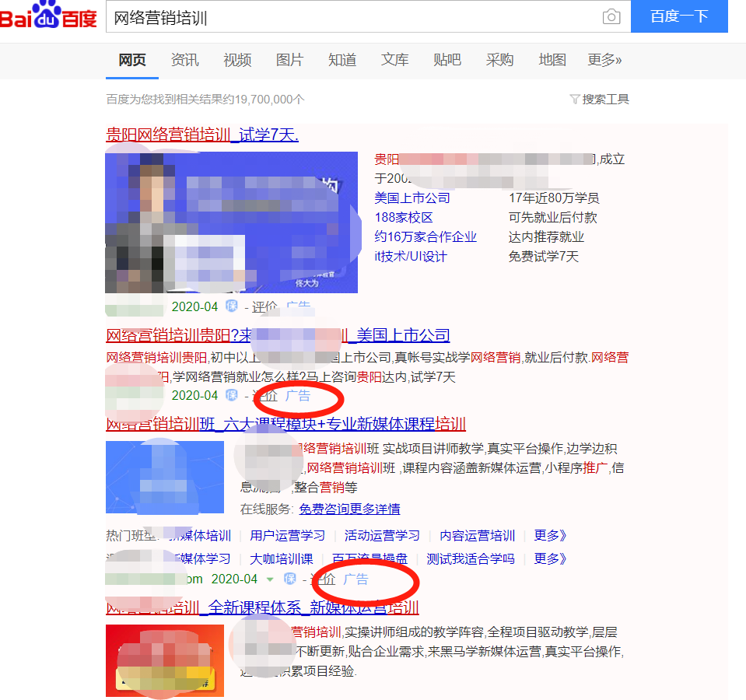Select the 网页 tab
Viewport: 746px width, 700px height.
coord(131,60)
